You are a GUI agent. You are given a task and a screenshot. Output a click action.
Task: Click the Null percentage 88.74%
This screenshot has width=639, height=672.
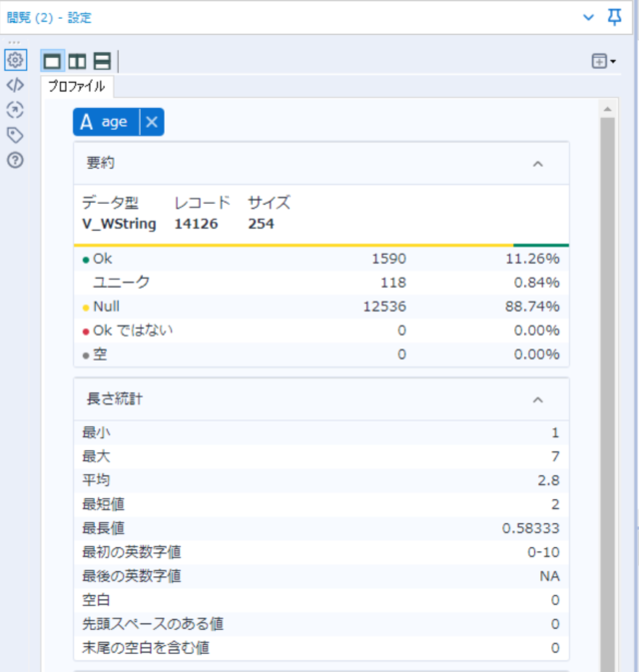(532, 307)
